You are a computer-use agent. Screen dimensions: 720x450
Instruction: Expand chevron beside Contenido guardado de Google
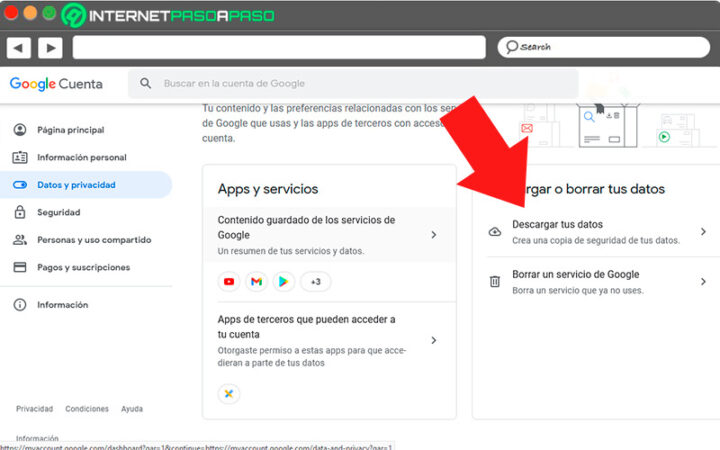point(434,235)
